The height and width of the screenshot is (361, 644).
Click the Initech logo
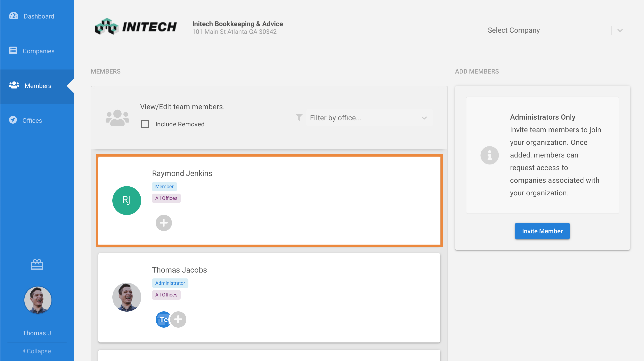(x=136, y=27)
